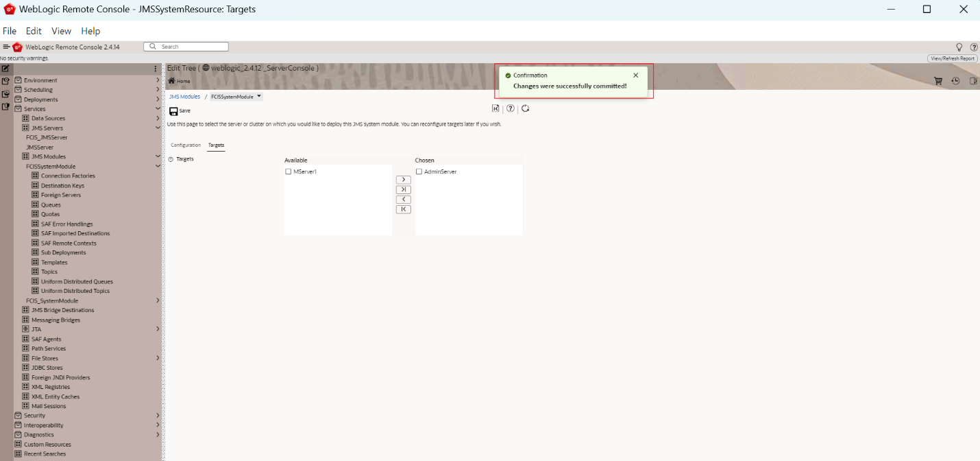
Task: Open Uniform Distributed Topics in the tree
Action: [x=75, y=292]
